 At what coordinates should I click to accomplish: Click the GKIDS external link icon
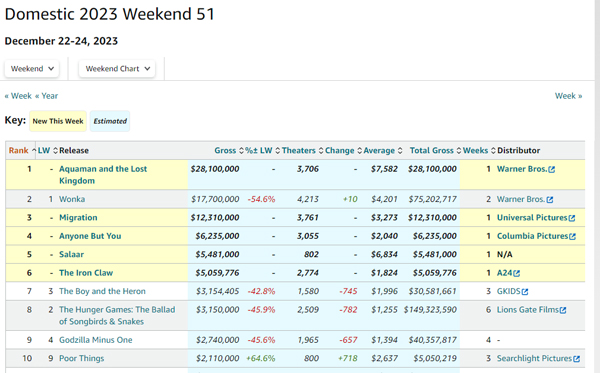525,292
